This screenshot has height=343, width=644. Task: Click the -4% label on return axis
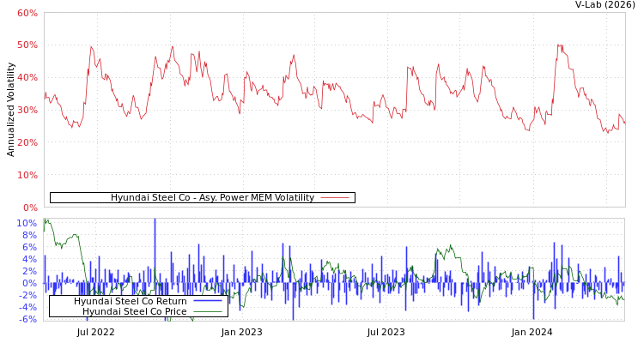pos(27,307)
